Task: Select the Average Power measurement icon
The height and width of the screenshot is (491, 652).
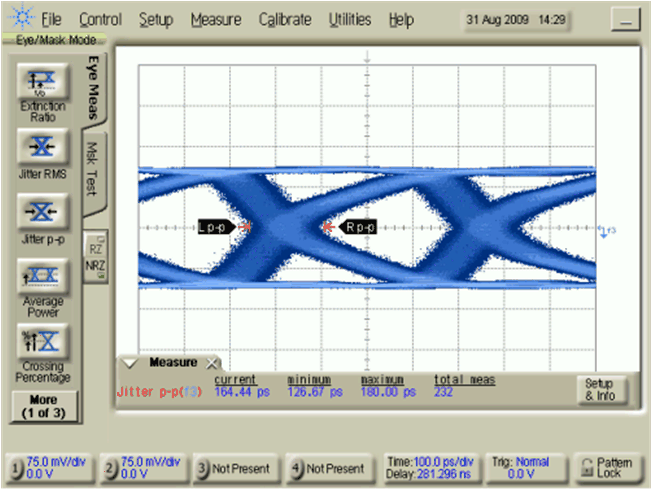Action: tap(42, 276)
